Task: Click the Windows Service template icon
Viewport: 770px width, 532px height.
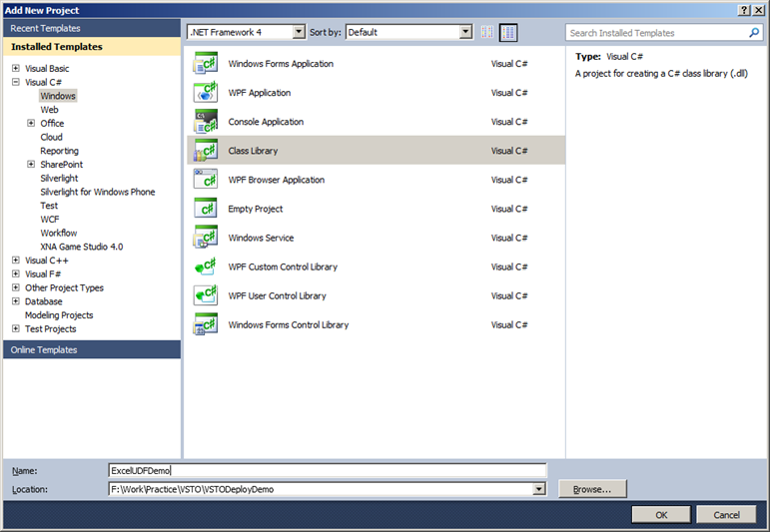Action: click(x=206, y=238)
